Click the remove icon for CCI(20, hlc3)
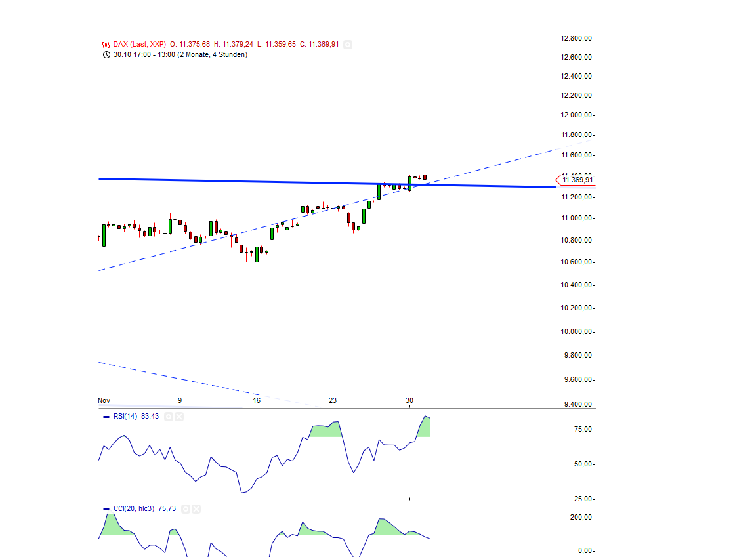 197,508
